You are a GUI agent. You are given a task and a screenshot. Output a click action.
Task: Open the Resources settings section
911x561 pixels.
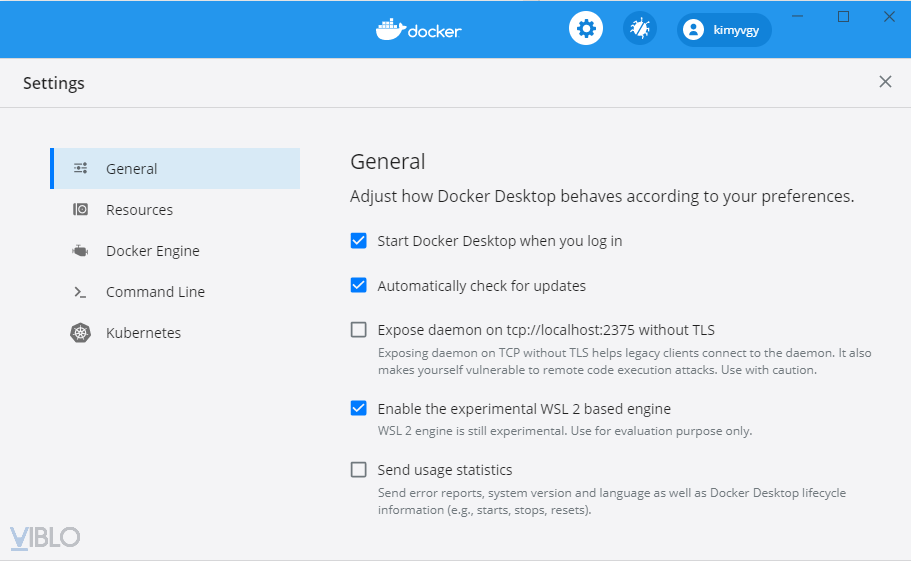[x=139, y=210]
